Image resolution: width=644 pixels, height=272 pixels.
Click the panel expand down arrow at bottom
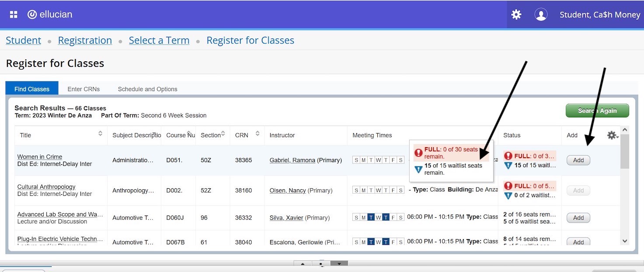[x=339, y=264]
